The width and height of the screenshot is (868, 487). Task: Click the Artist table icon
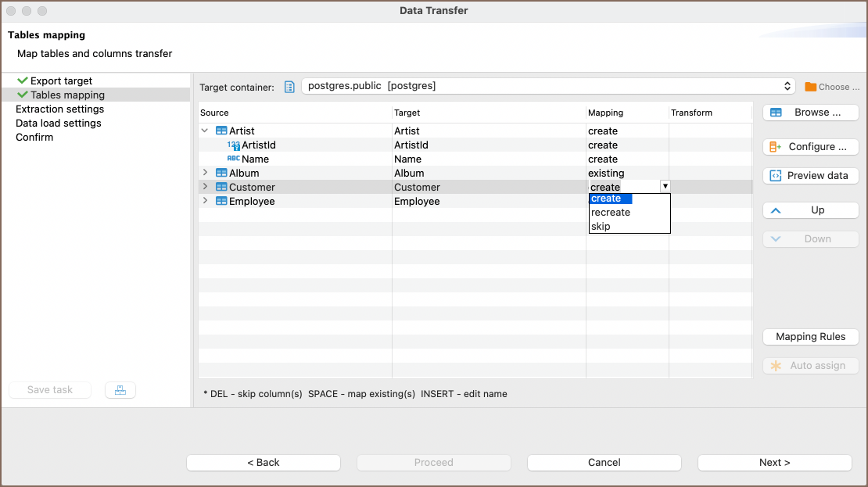221,131
